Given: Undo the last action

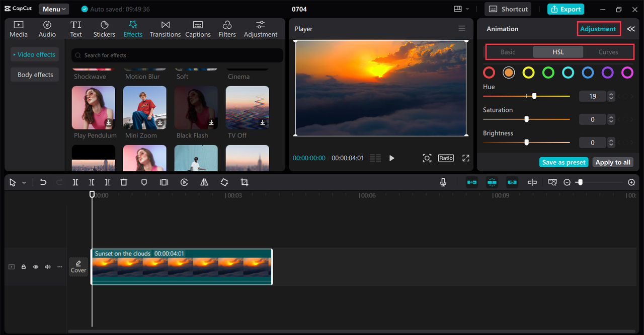Looking at the screenshot, I should [x=43, y=182].
